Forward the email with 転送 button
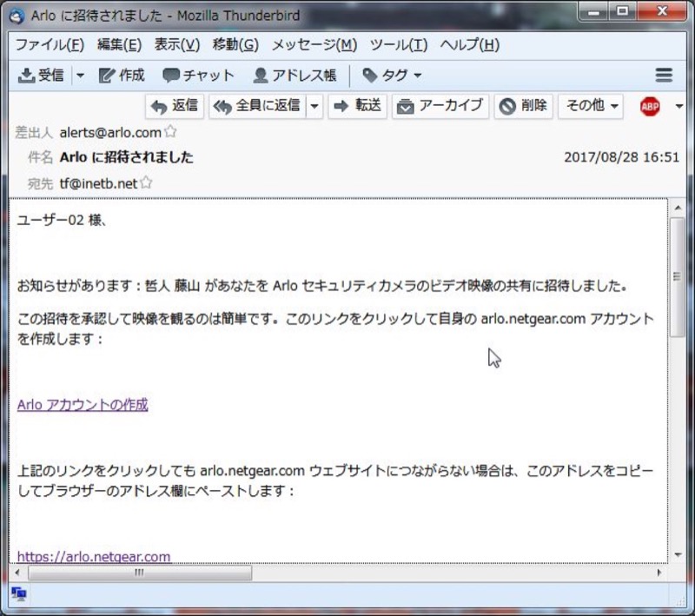 pos(358,106)
